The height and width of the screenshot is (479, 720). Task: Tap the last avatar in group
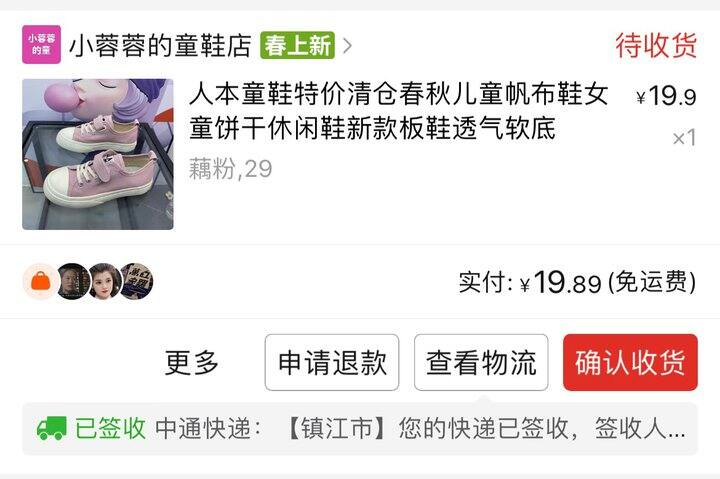pyautogui.click(x=137, y=281)
